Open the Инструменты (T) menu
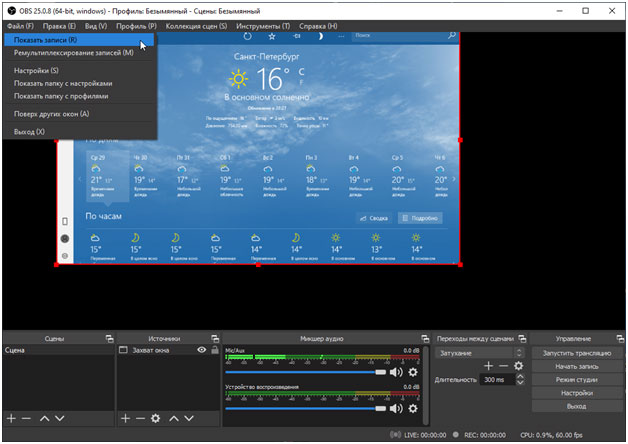This screenshot has height=444, width=628. (263, 26)
